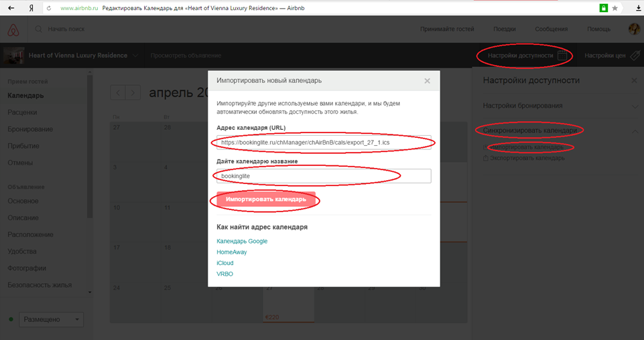Click Просмотреть объявление link

pos(186,56)
